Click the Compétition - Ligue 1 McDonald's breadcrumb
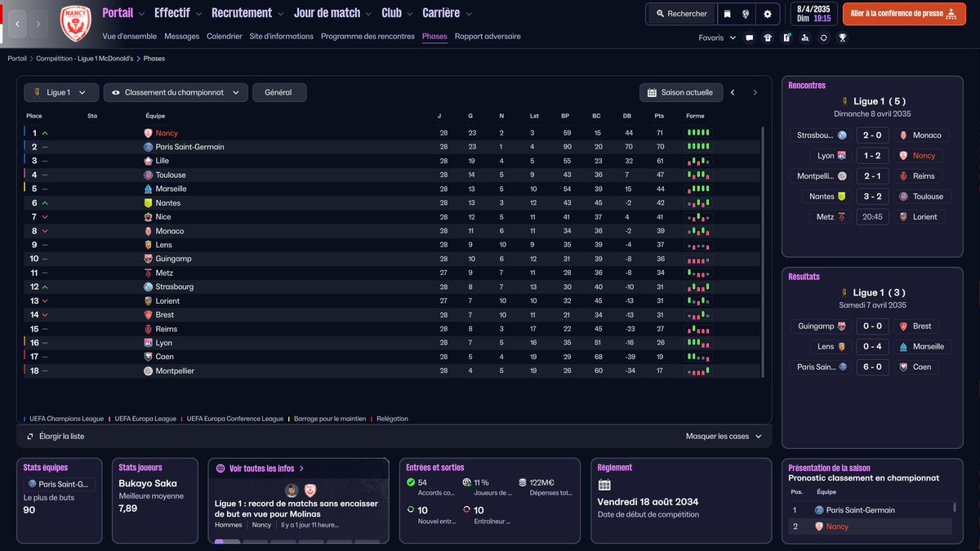Screen dimensions: 980x551 85,59
